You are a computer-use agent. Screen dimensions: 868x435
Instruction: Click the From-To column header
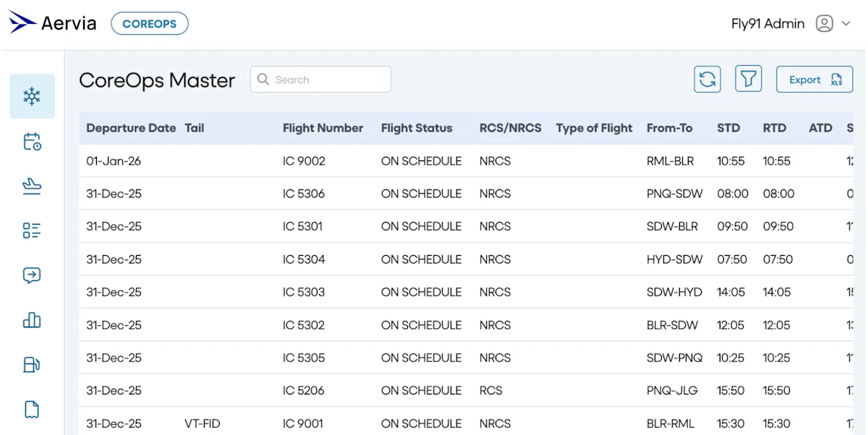[x=670, y=128]
